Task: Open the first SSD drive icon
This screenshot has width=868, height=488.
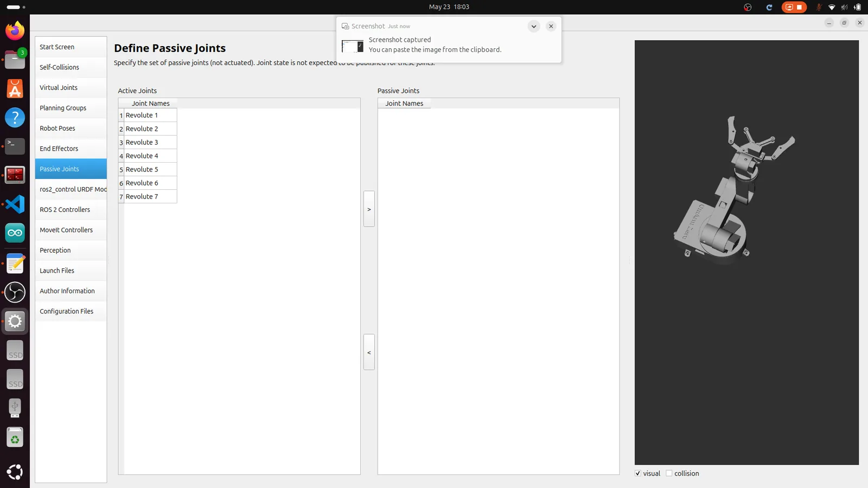Action: tap(15, 350)
